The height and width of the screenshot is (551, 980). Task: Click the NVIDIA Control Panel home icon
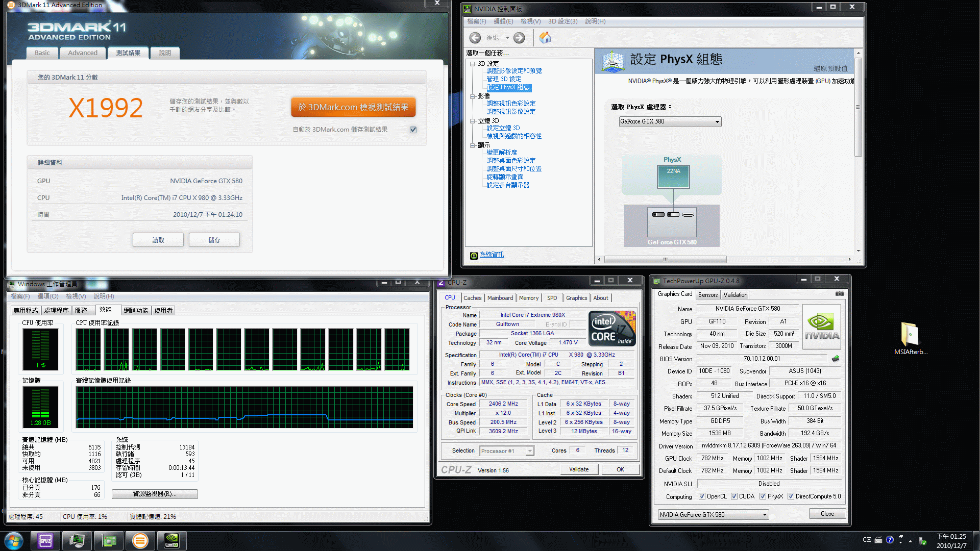click(x=545, y=38)
